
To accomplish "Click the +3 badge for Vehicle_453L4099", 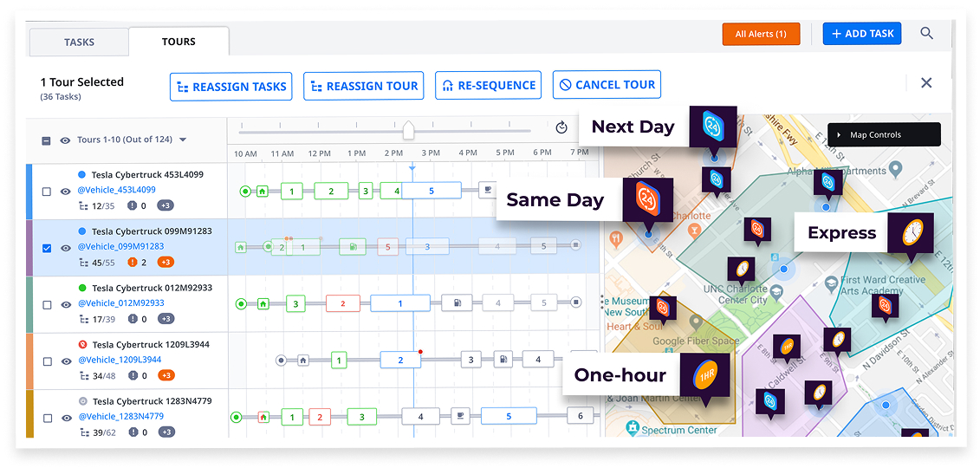I will click(165, 205).
